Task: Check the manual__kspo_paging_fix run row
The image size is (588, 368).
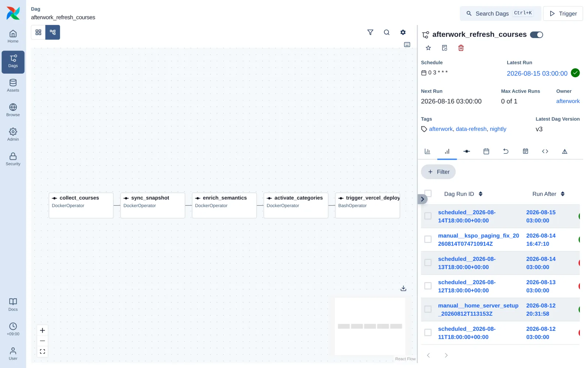Action: [428, 239]
